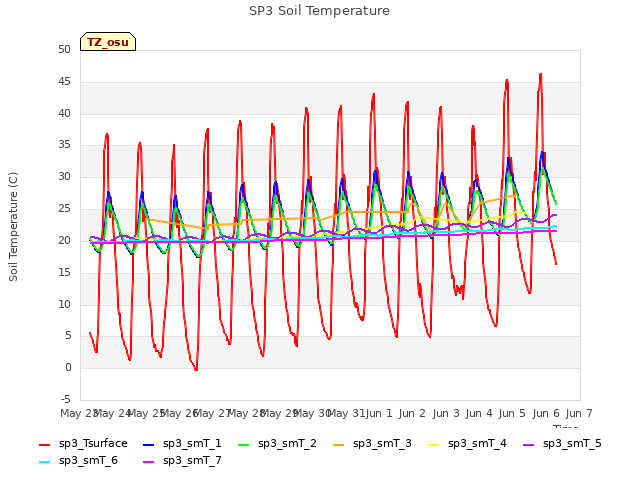The width and height of the screenshot is (640, 480).
Task: Toggle the sp3_Tsurface legend entry
Action: tap(83, 444)
